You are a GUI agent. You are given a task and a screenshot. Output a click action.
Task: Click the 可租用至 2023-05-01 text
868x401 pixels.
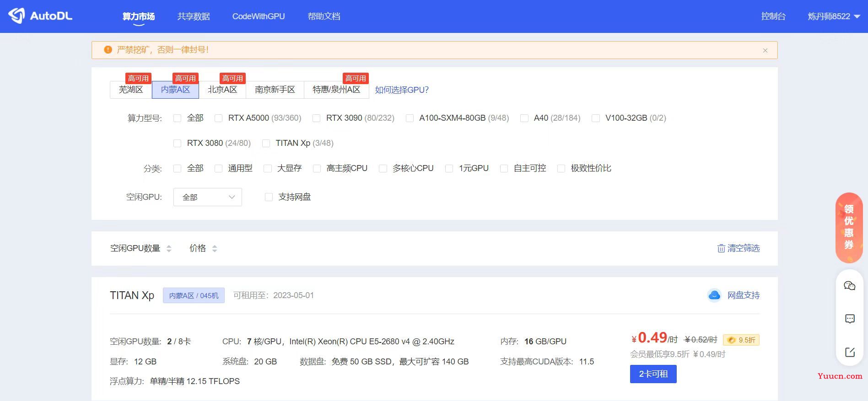click(274, 295)
